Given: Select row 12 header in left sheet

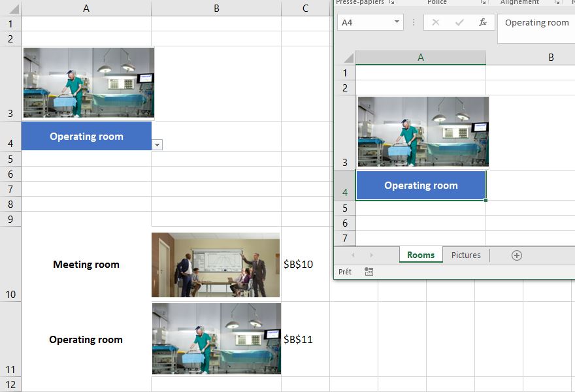Looking at the screenshot, I should (x=10, y=384).
